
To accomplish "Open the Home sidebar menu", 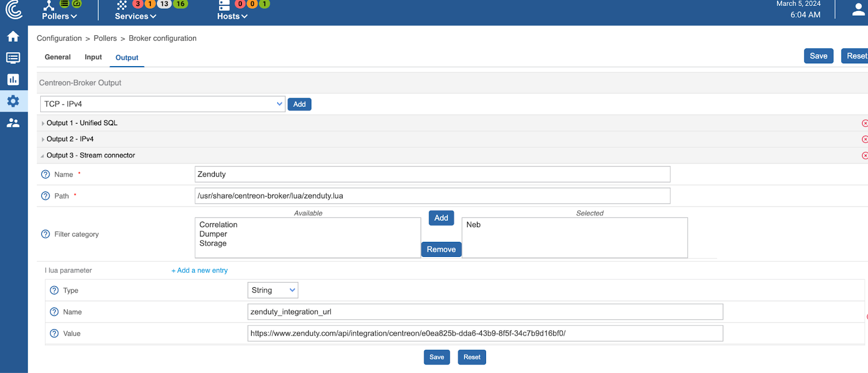I will 13,36.
